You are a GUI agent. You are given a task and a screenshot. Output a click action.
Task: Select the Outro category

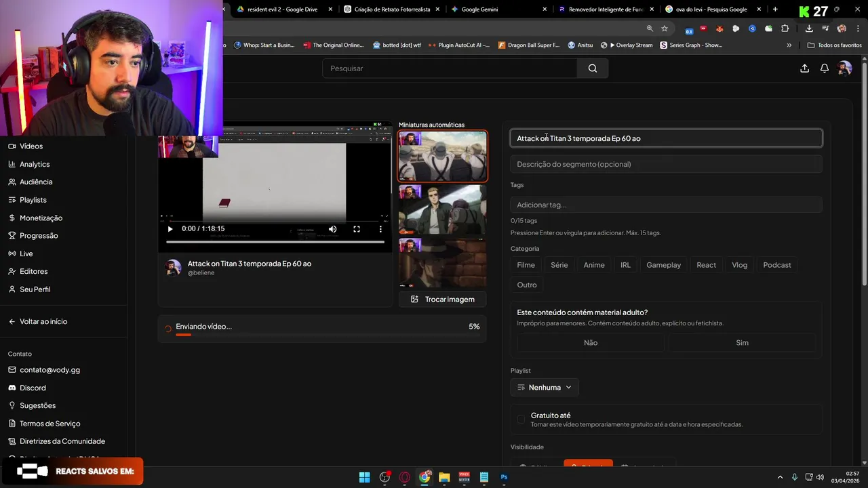[x=527, y=285]
